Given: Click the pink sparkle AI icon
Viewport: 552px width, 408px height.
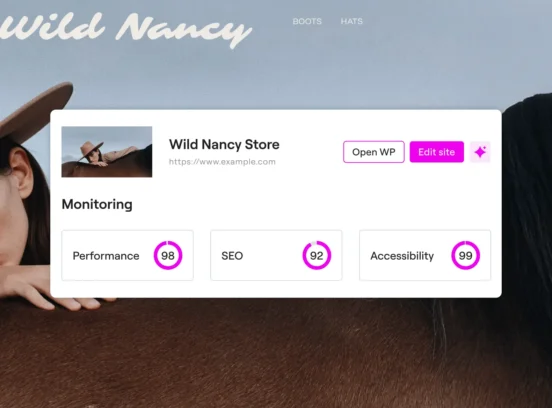Looking at the screenshot, I should click(x=480, y=152).
